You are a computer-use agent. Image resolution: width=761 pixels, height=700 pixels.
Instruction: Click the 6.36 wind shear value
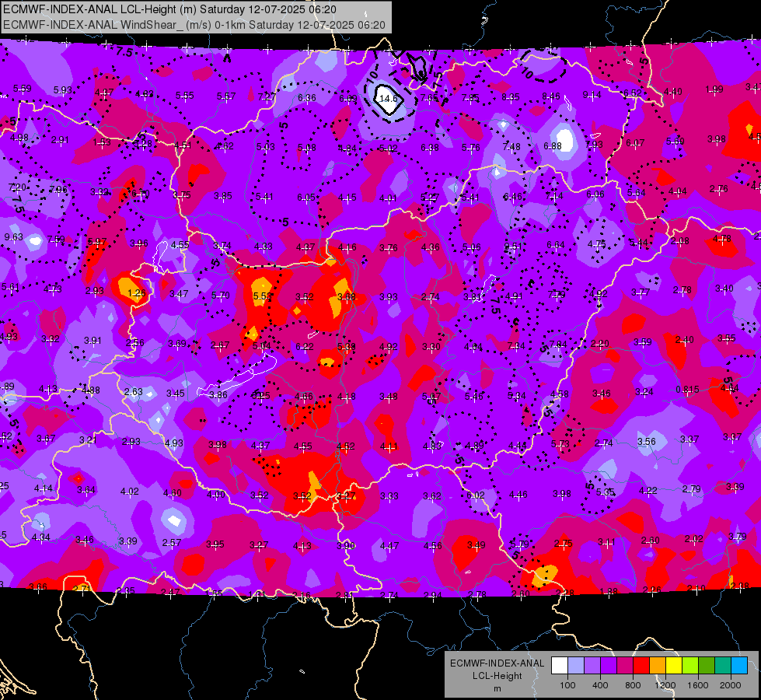(x=307, y=98)
